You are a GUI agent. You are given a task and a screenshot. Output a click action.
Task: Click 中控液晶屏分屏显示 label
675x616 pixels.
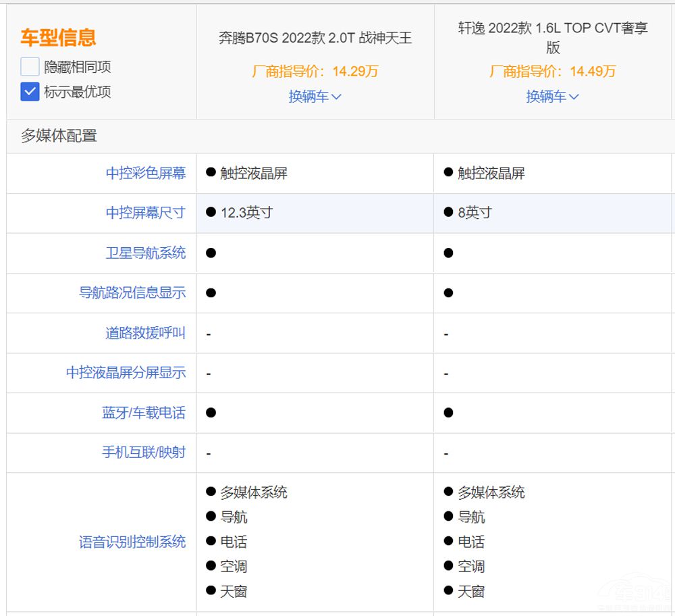[126, 372]
